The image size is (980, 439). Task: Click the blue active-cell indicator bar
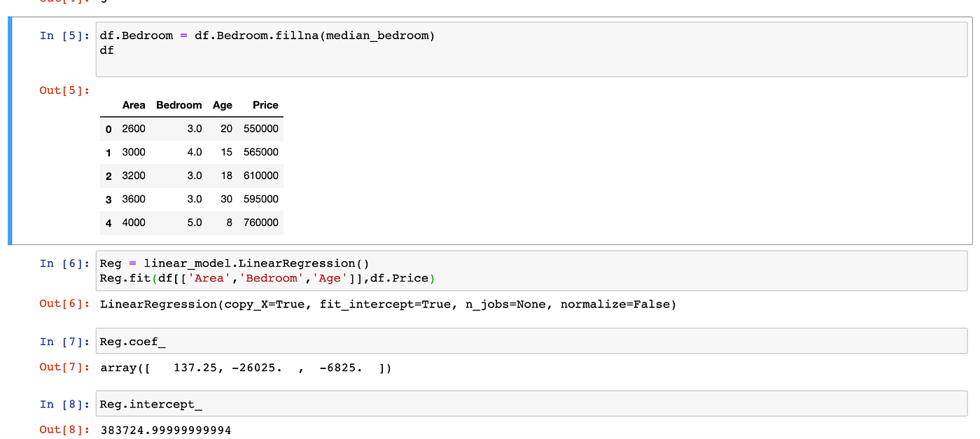coord(10,133)
